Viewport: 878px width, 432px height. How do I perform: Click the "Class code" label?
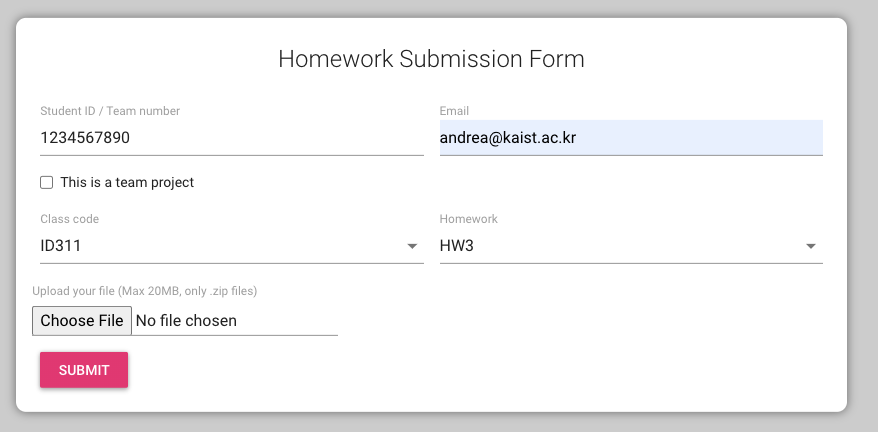coord(70,219)
